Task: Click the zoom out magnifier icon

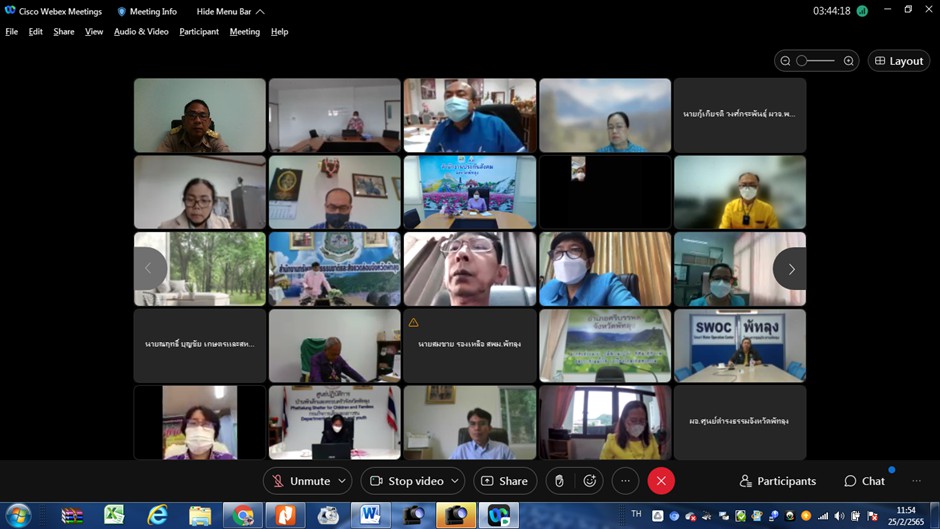Action: click(x=786, y=61)
